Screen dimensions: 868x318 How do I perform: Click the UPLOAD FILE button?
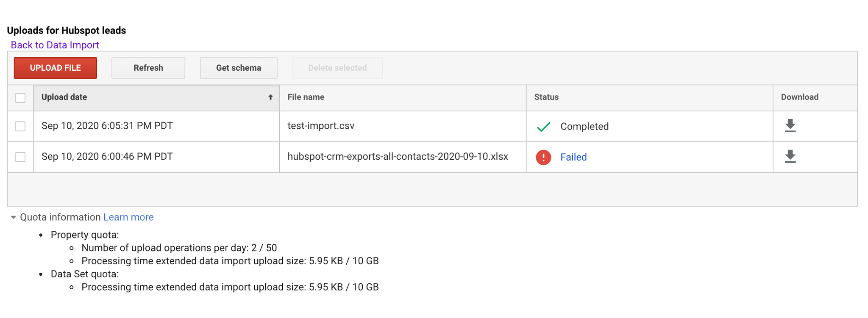coord(55,68)
